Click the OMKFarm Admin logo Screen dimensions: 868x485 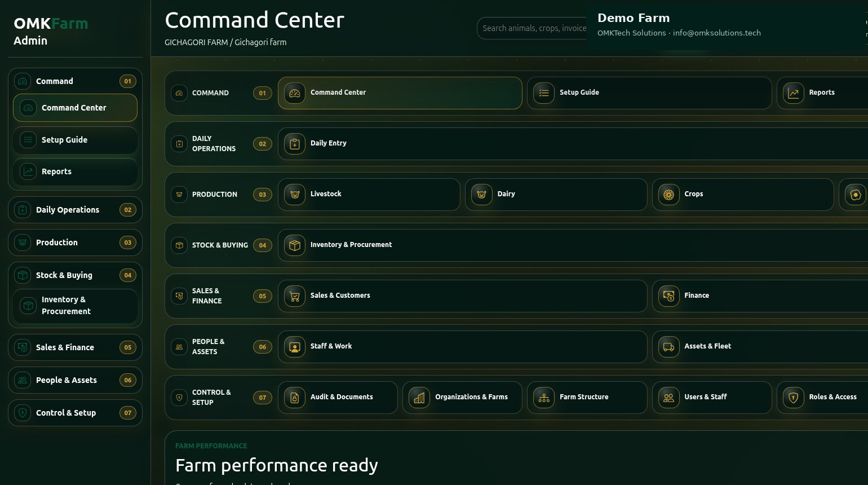pos(51,32)
